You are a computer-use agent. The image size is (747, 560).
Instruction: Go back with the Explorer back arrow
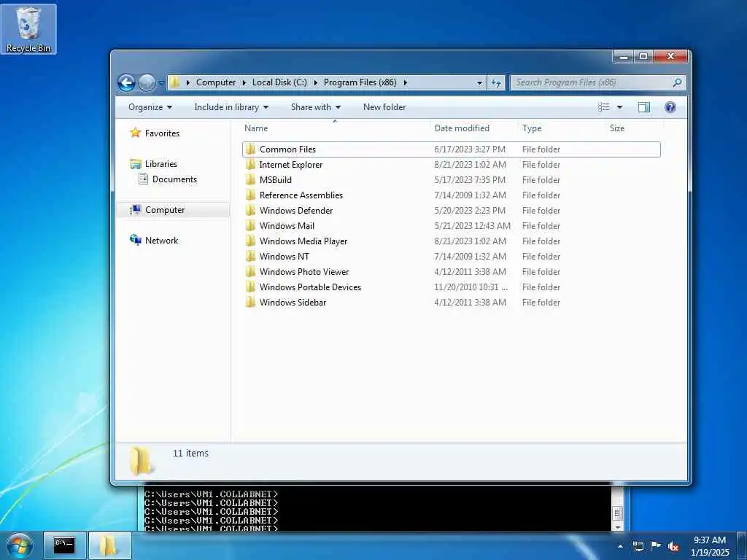tap(126, 83)
